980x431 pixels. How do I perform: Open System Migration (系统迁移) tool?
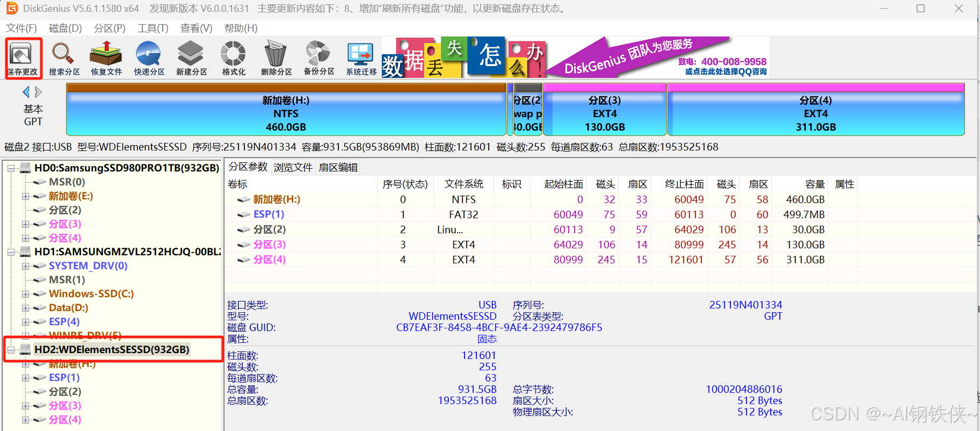coord(361,58)
